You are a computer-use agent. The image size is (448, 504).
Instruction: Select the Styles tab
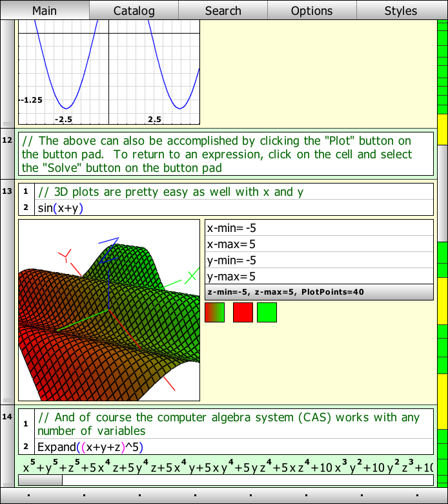coord(401,10)
